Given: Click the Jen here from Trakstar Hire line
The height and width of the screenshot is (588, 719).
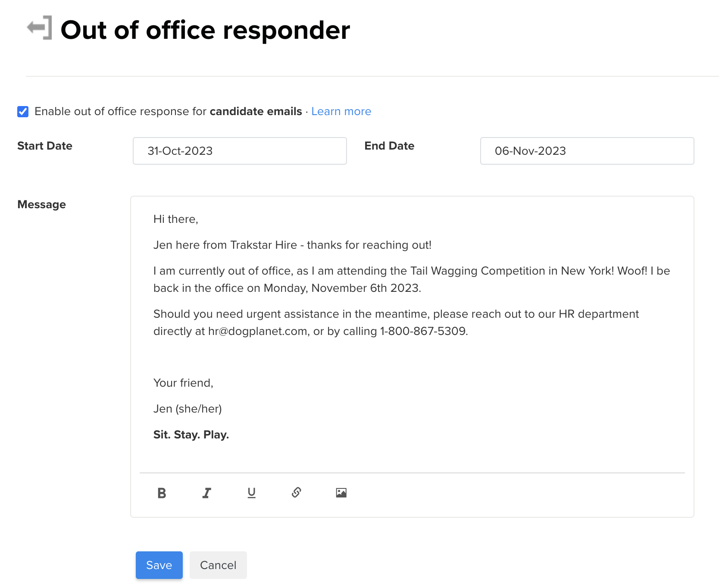Looking at the screenshot, I should click(x=292, y=245).
